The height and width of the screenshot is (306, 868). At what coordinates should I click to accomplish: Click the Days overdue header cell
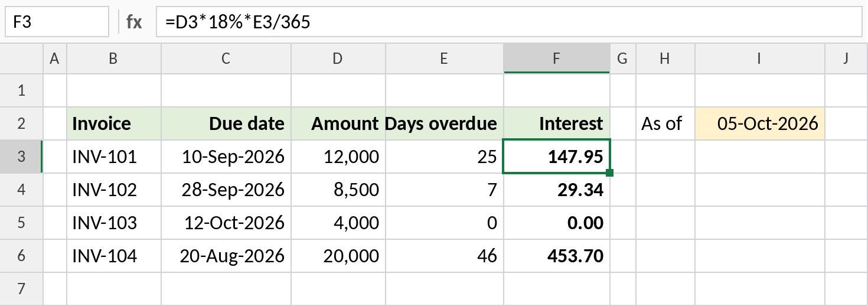click(445, 123)
